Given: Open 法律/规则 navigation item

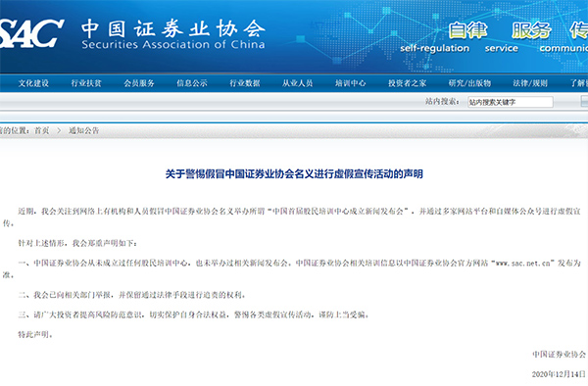Looking at the screenshot, I should (530, 83).
